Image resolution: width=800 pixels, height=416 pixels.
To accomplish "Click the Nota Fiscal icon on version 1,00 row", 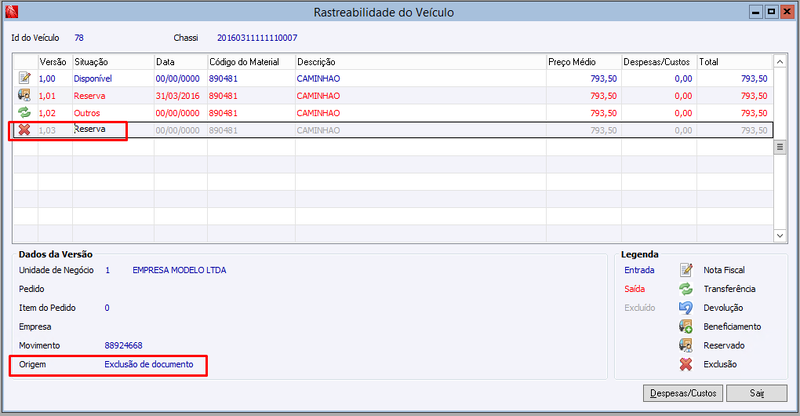I will tap(24, 78).
